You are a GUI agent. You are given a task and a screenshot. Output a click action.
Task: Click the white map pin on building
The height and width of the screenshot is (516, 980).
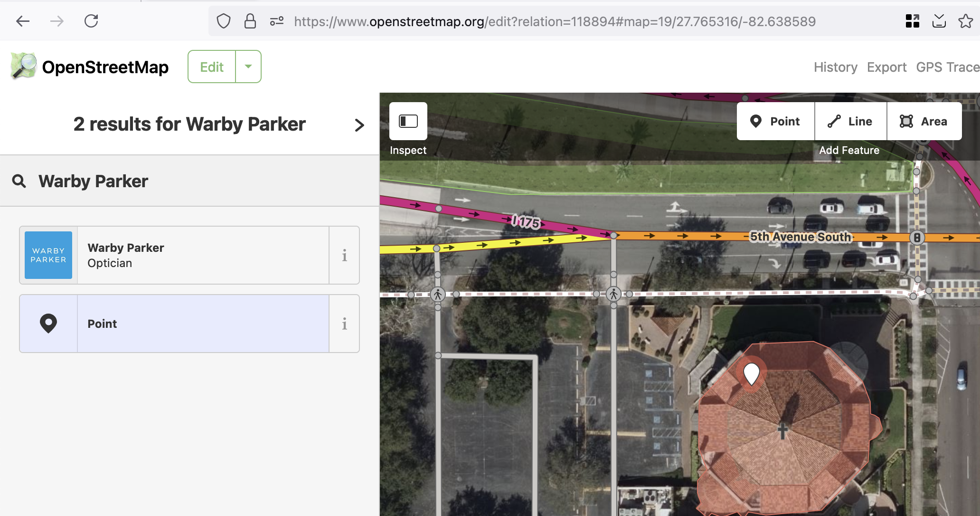pyautogui.click(x=751, y=373)
